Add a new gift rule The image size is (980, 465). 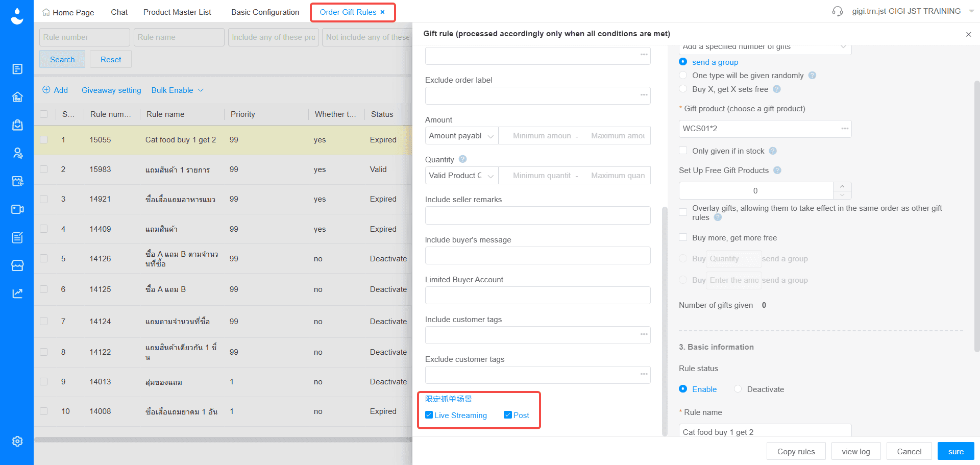tap(55, 90)
